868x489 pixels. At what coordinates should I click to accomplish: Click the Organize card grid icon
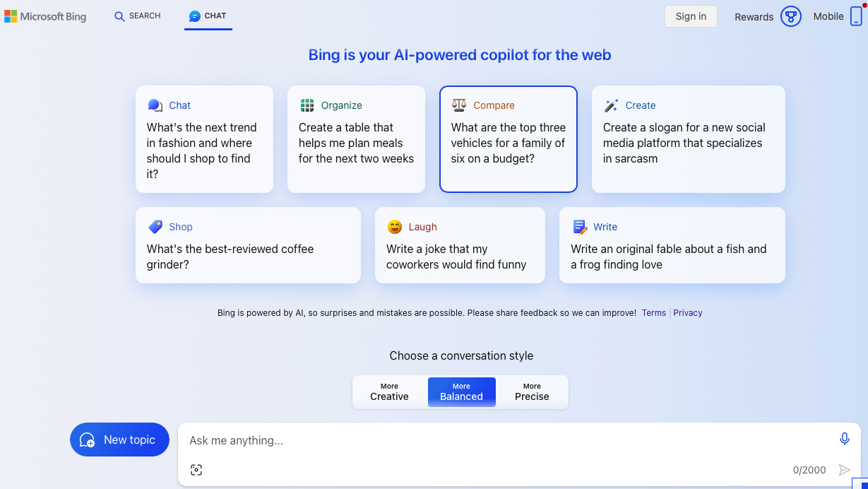click(x=307, y=105)
